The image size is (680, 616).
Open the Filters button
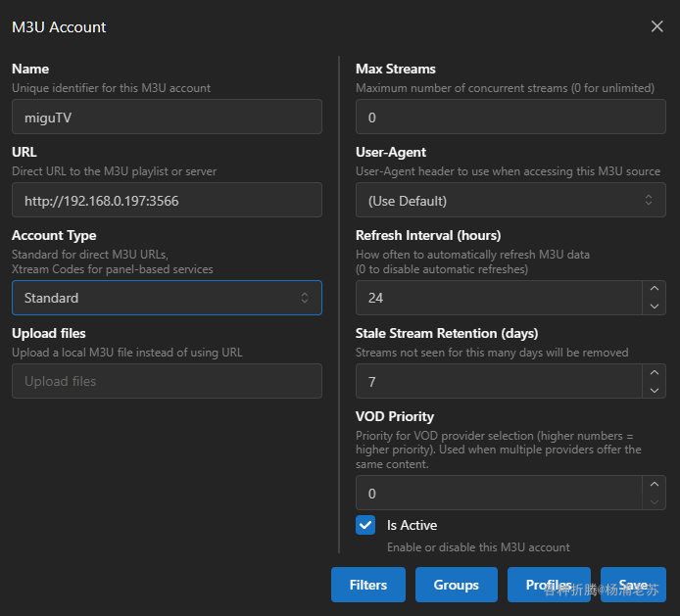coord(368,585)
